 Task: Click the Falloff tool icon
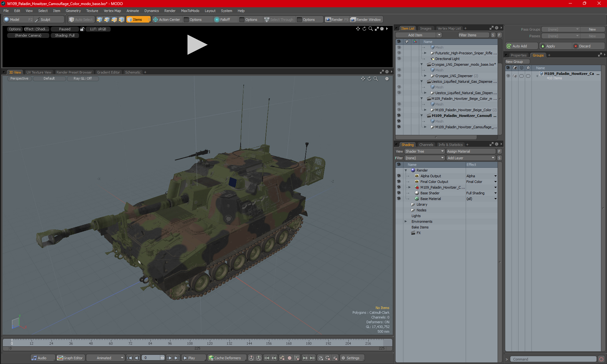pos(217,20)
